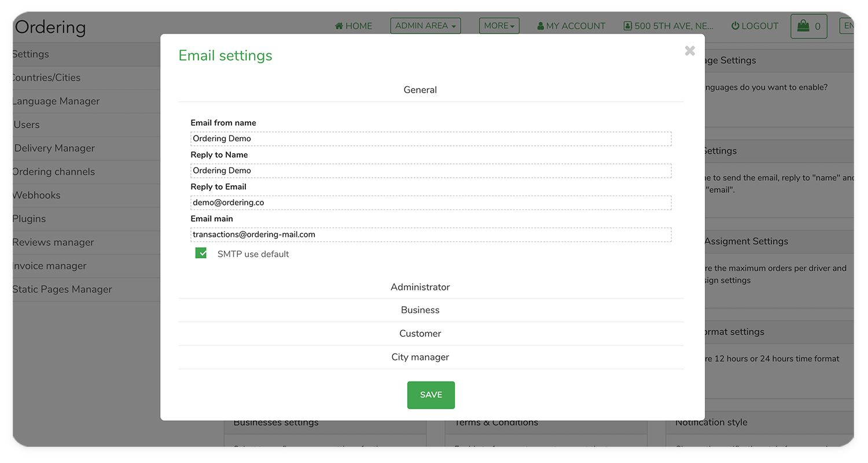Click the Ordering logo text
868x463 pixels.
tap(50, 27)
